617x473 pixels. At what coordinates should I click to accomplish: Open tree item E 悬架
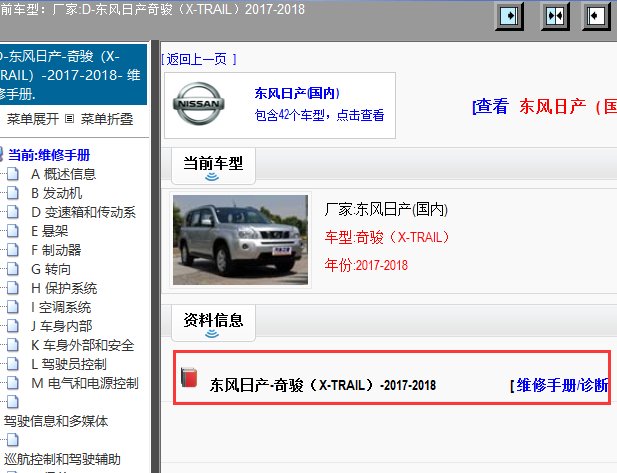coord(50,231)
